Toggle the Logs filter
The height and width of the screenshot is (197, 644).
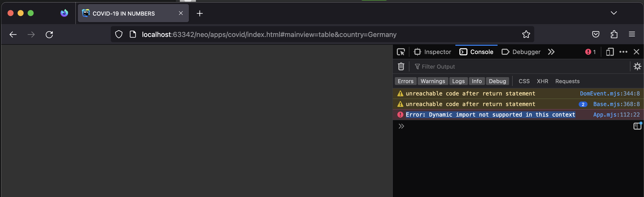click(458, 81)
